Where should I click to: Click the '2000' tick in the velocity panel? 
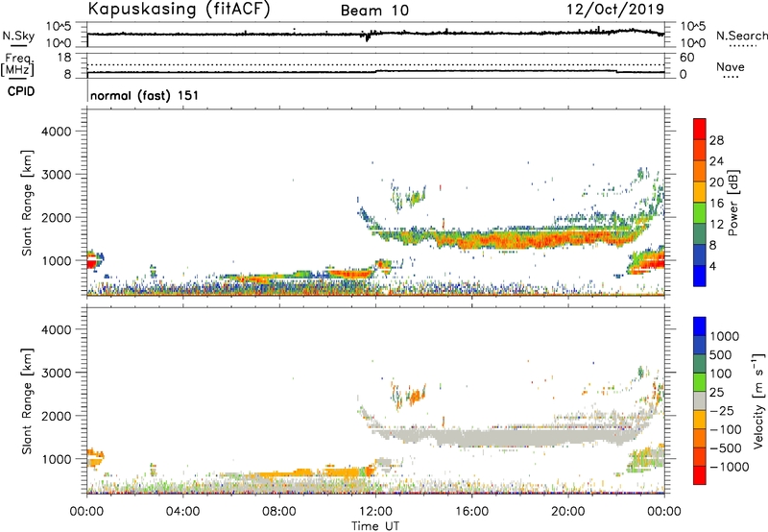[57, 416]
